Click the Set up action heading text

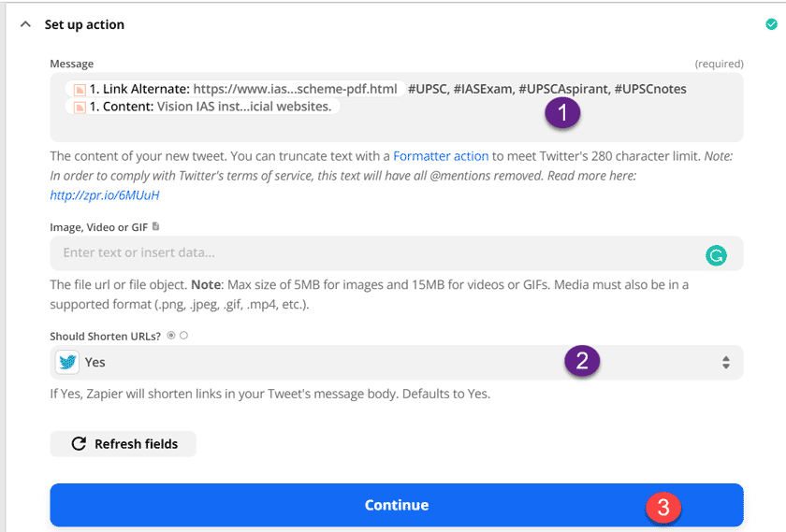pos(84,24)
